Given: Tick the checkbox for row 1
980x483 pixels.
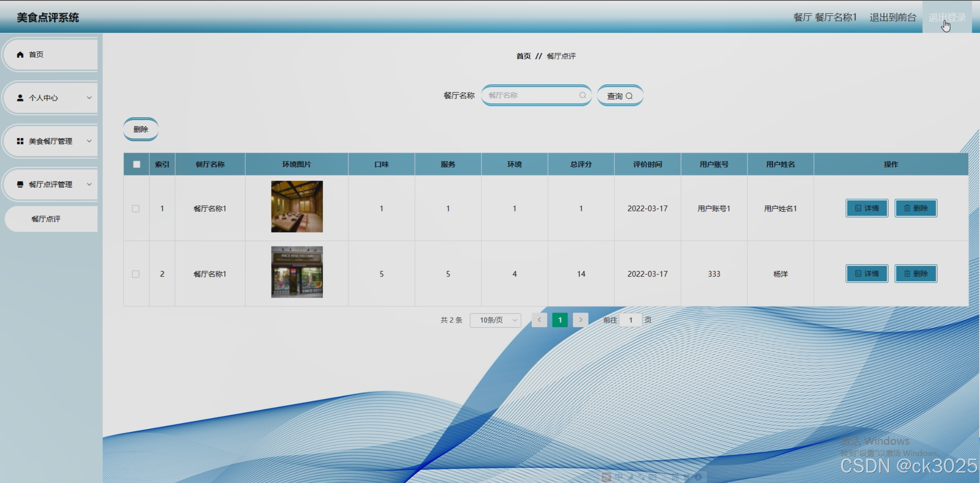Looking at the screenshot, I should tap(136, 209).
